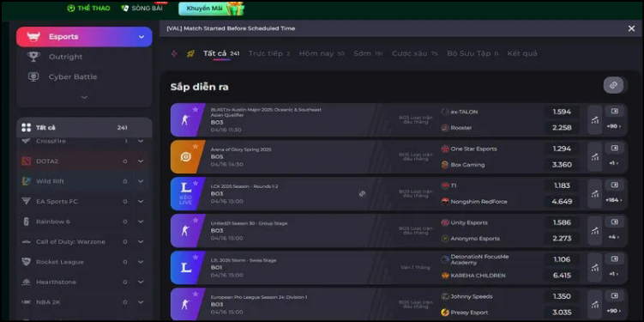The image size is (644, 322).
Task: Select the lightning bolt filter icon
Action: (x=174, y=53)
